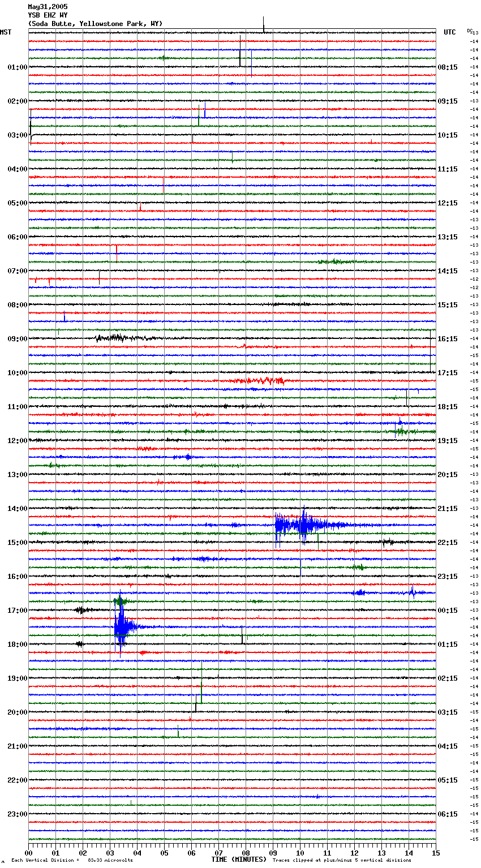This screenshot has width=481, height=868.
Task: Click the '08:15' UTC time label
Action: [x=448, y=67]
